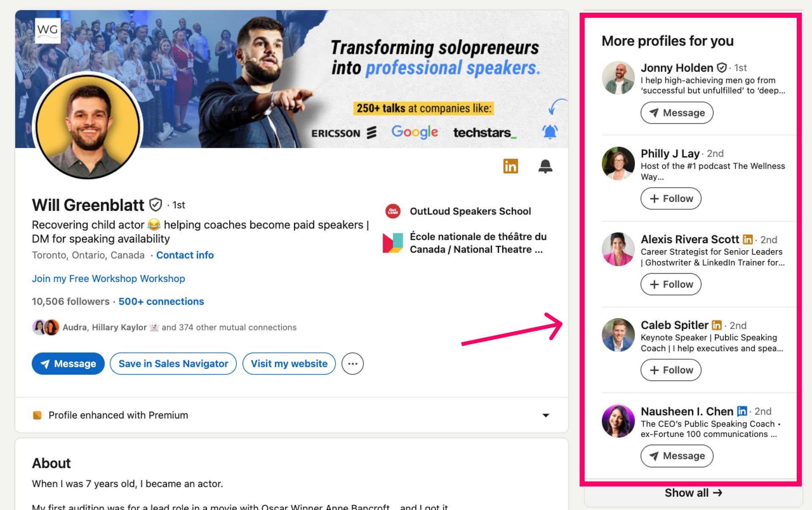The width and height of the screenshot is (812, 510).
Task: Message Will Greenblatt with blue button
Action: pos(68,364)
